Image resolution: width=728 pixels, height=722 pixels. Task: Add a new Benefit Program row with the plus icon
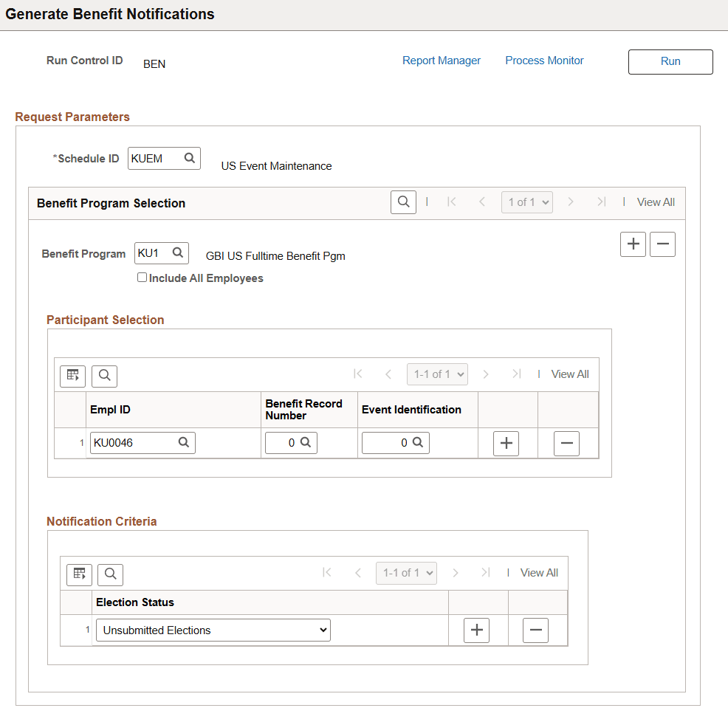click(x=633, y=244)
